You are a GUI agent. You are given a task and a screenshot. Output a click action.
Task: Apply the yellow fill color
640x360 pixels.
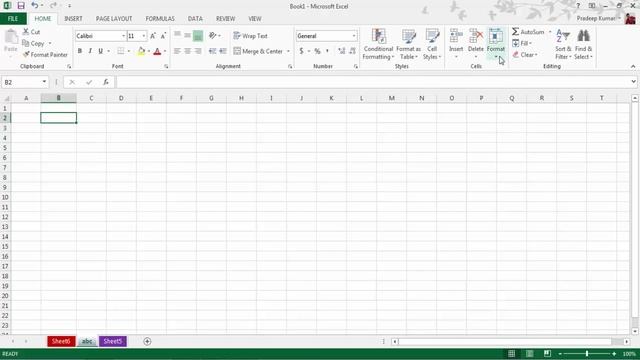click(141, 51)
